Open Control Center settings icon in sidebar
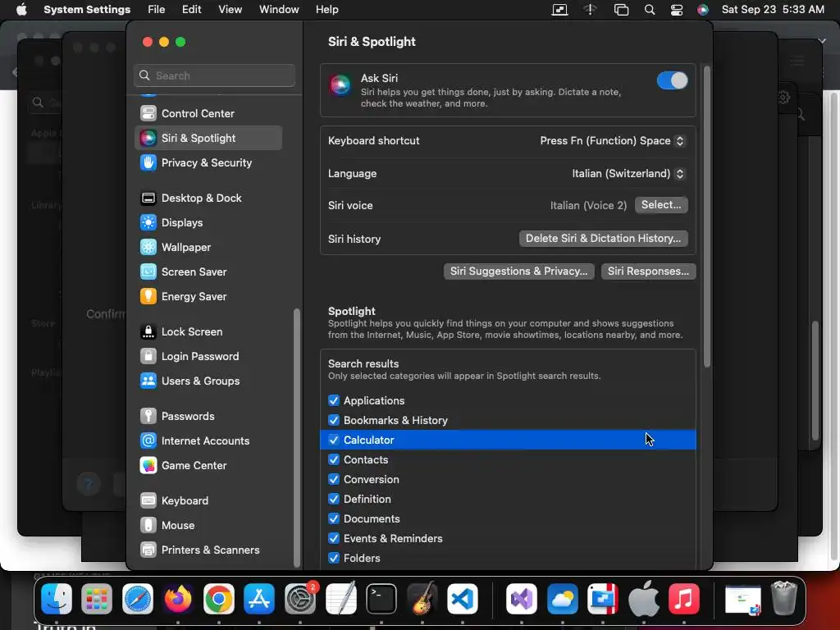This screenshot has width=840, height=630. click(148, 113)
